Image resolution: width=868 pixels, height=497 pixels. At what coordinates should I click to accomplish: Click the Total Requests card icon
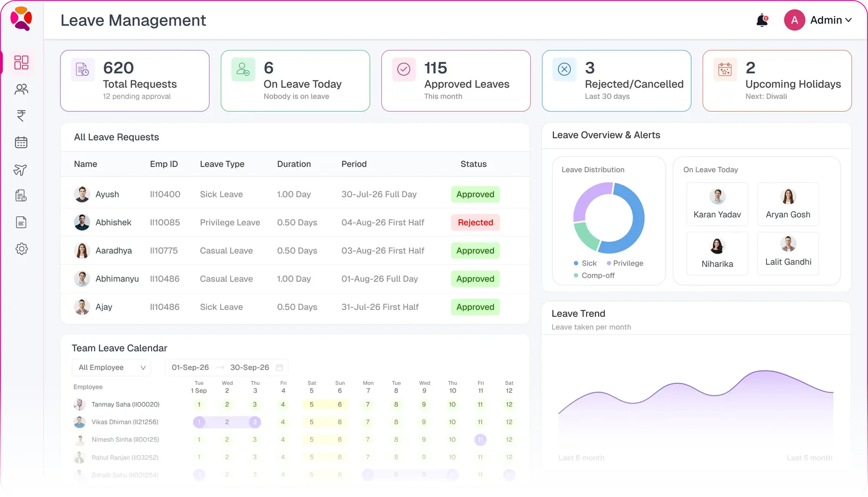pos(82,70)
